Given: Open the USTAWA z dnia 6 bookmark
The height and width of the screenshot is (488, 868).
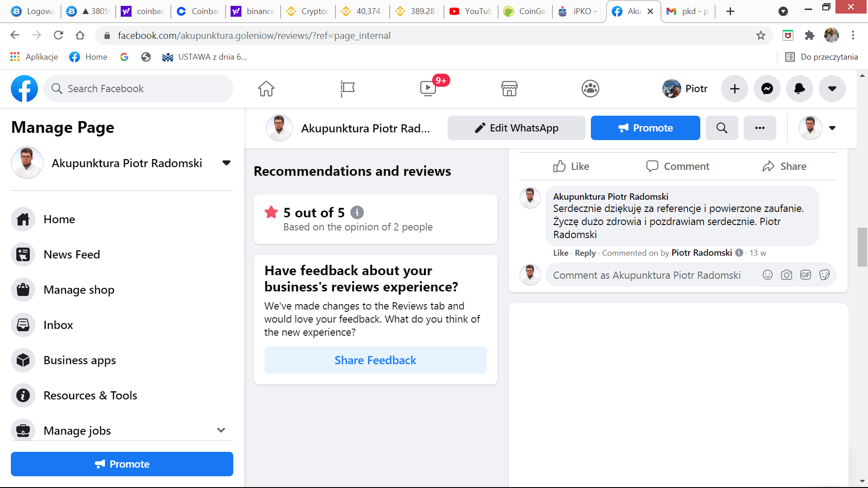Looking at the screenshot, I should point(205,57).
